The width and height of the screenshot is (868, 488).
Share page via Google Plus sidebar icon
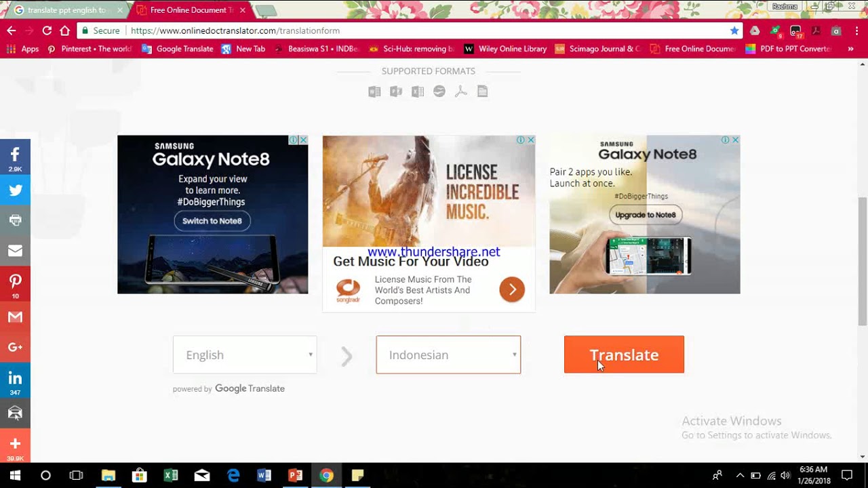(15, 347)
